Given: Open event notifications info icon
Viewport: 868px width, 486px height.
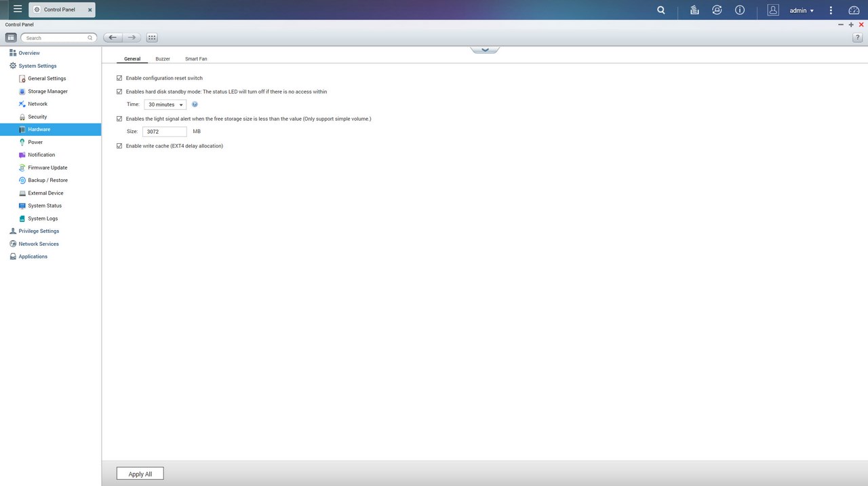Looking at the screenshot, I should pos(740,10).
